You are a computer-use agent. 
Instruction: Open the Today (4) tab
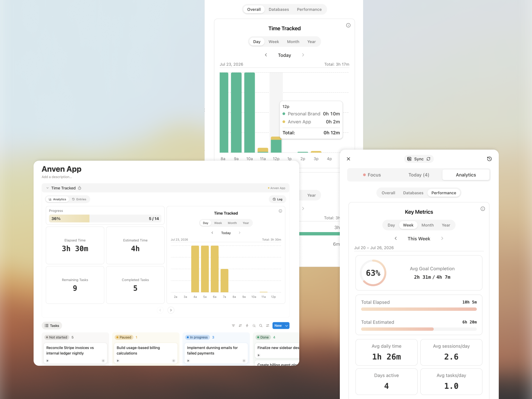[x=419, y=175]
